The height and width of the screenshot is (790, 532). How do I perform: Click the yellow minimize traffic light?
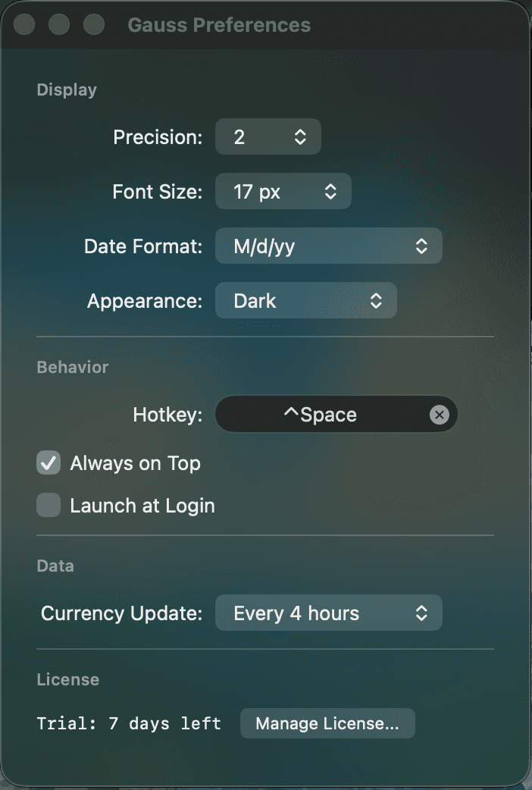coord(59,24)
